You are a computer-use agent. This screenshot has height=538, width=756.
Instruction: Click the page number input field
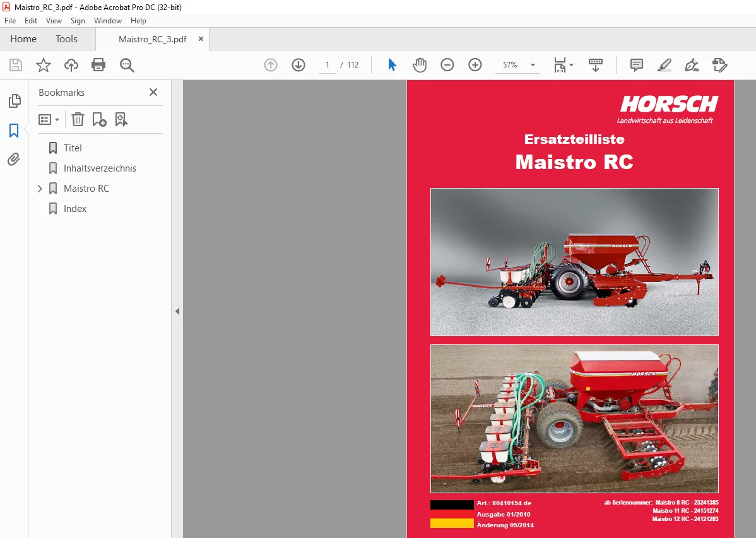(328, 64)
